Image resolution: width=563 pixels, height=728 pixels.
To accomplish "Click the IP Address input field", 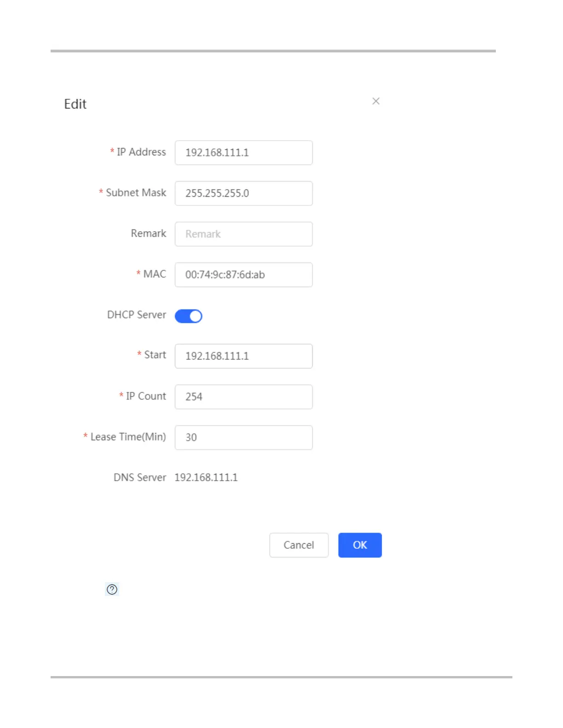I will pos(244,153).
